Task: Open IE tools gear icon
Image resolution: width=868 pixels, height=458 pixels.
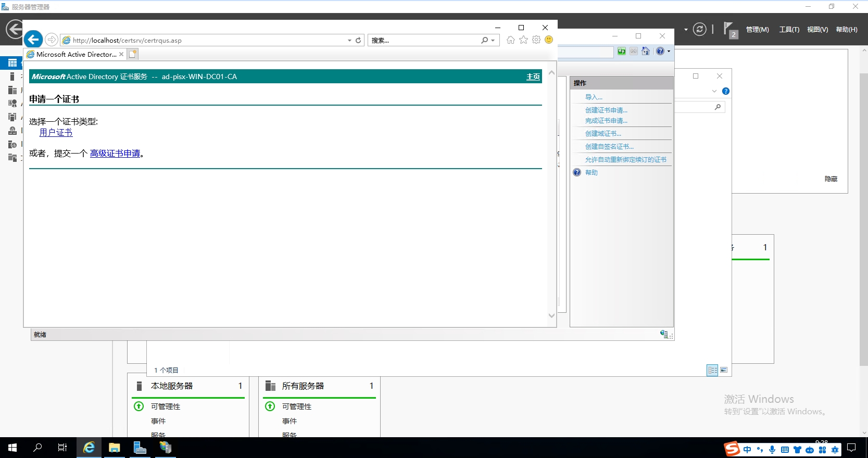Action: coord(536,40)
